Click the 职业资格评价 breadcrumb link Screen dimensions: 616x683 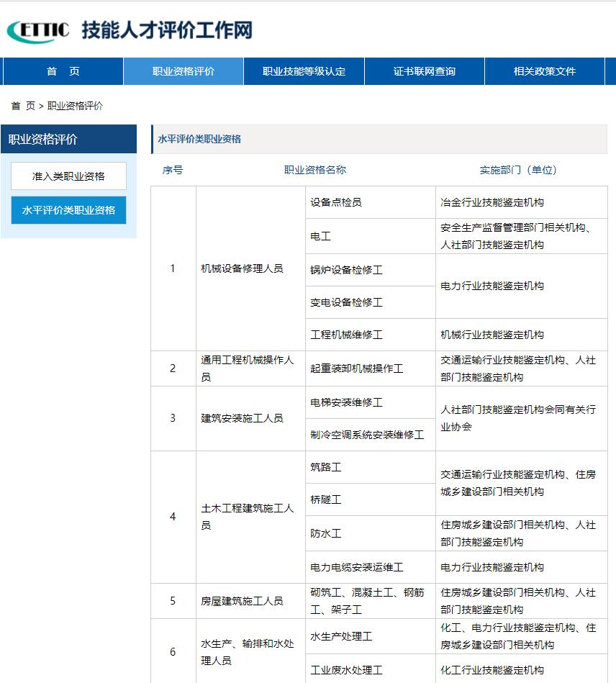(75, 105)
